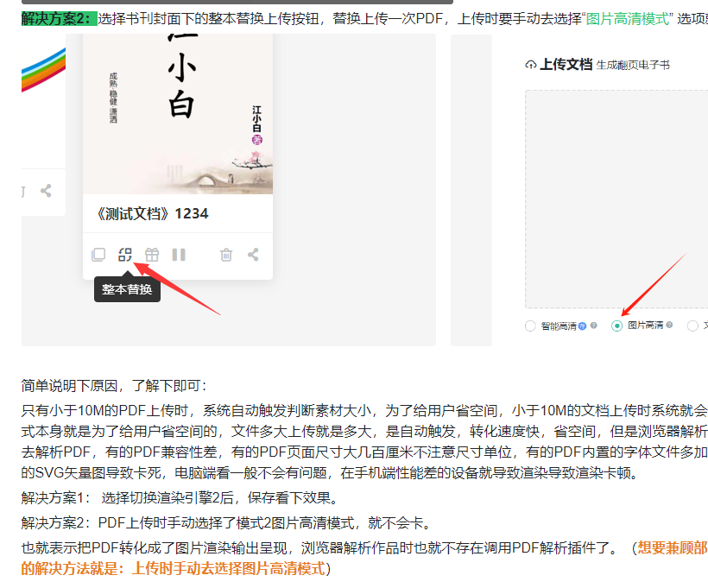The width and height of the screenshot is (708, 588).
Task: Click the copy icon under 测试文档 card
Action: tap(98, 255)
